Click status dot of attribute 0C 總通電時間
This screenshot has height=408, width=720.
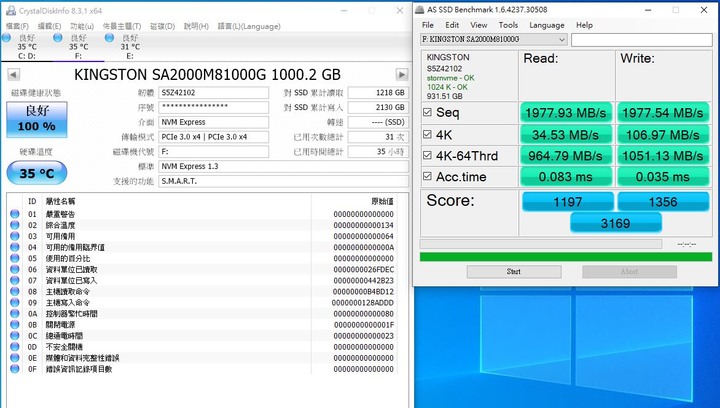pos(15,335)
